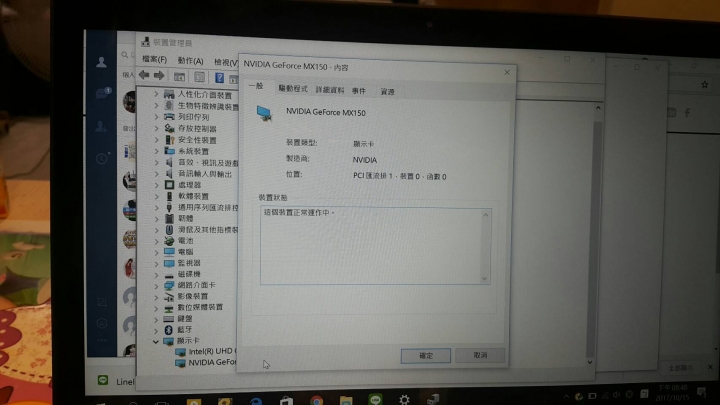Switch to the 一般 tab

coord(256,86)
